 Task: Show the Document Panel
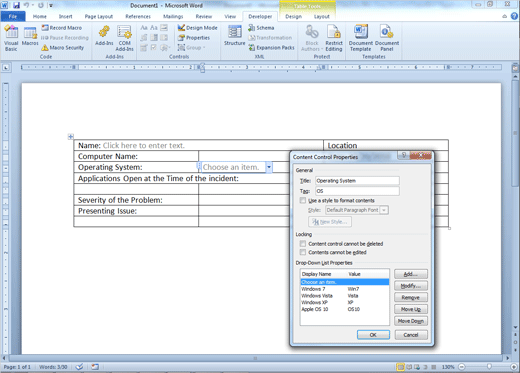click(x=387, y=39)
